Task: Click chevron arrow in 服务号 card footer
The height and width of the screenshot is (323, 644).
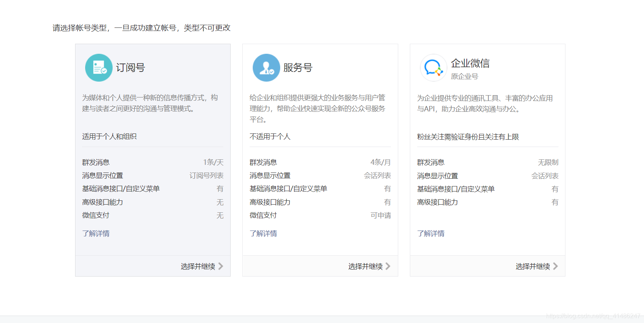Action: pos(388,266)
